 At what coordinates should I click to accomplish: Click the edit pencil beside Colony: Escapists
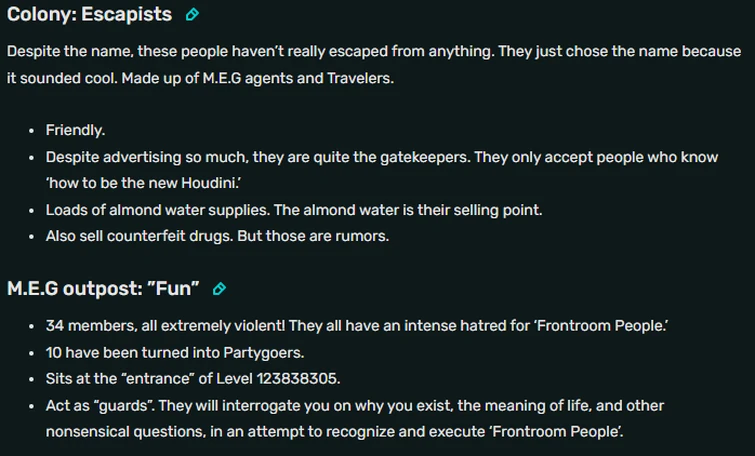click(192, 15)
